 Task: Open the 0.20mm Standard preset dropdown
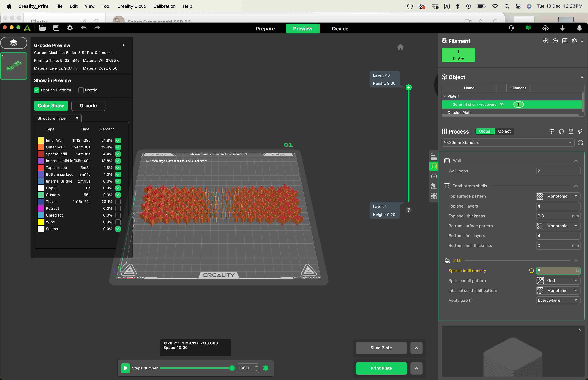click(x=508, y=143)
